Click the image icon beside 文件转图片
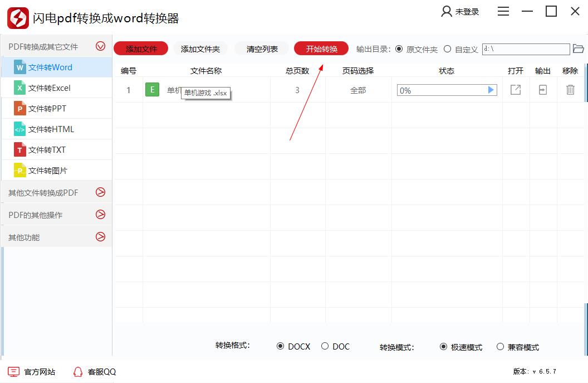This screenshot has width=588, height=383. pos(19,171)
